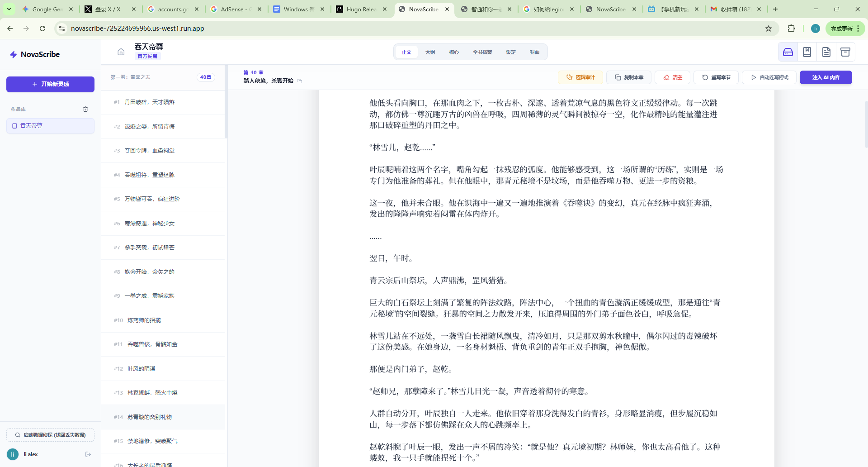Viewport: 868px width, 467px height.
Task: Click the home icon beside 吞天帝尊 title
Action: pyautogui.click(x=121, y=51)
